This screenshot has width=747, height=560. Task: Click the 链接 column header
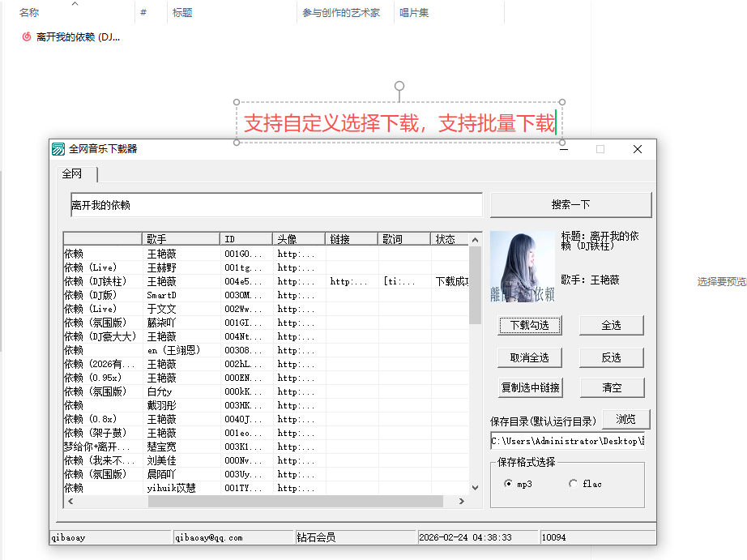[352, 239]
